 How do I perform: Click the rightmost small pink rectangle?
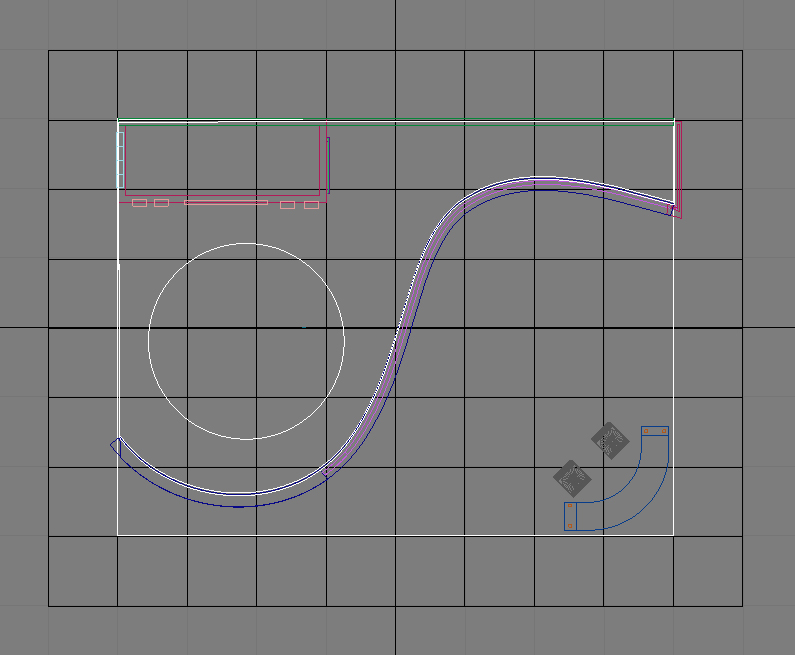point(311,205)
